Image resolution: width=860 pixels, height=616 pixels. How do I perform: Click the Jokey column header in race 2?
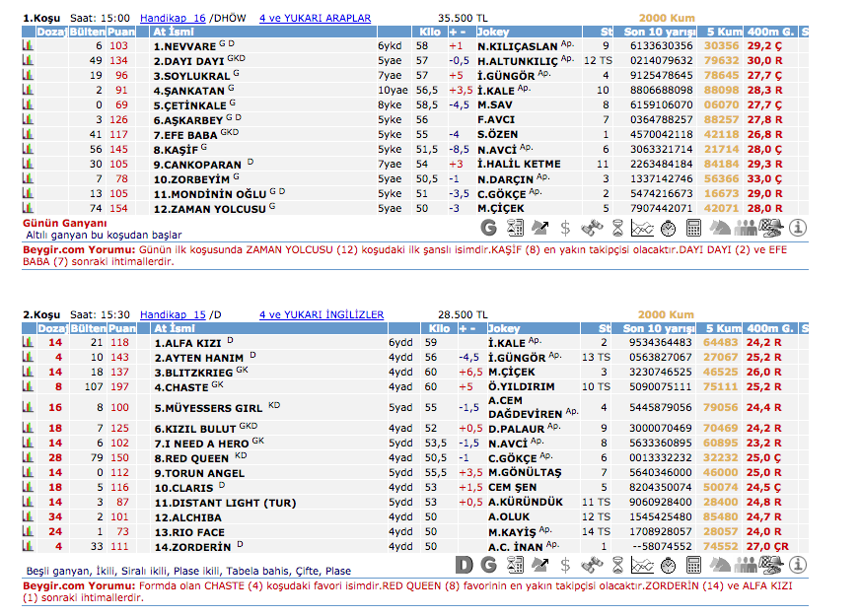[504, 328]
